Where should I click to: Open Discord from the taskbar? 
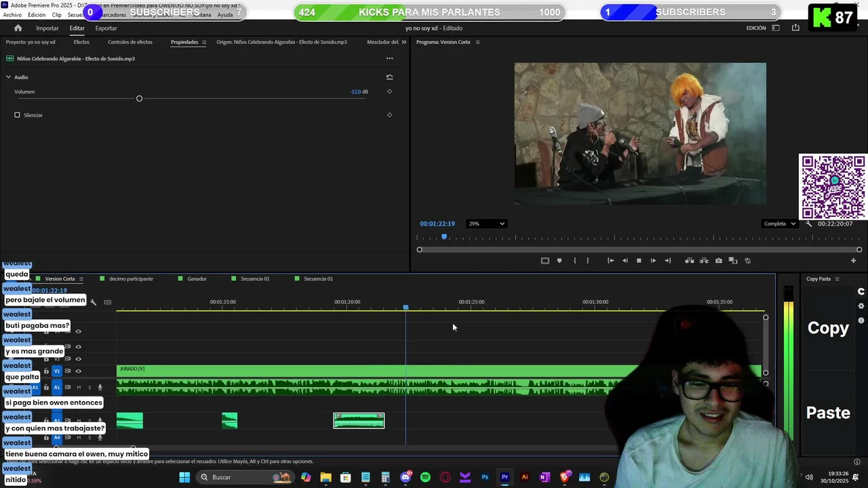406,477
